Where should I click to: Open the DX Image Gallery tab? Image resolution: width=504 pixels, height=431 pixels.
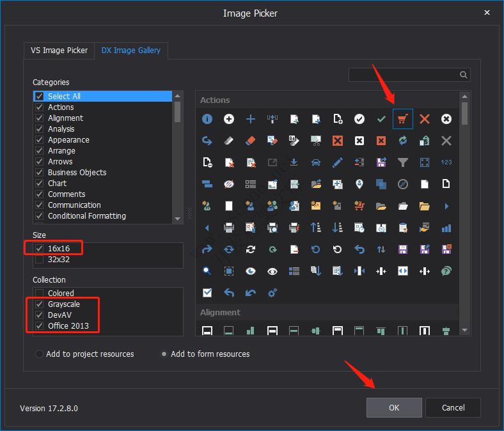[x=131, y=51]
